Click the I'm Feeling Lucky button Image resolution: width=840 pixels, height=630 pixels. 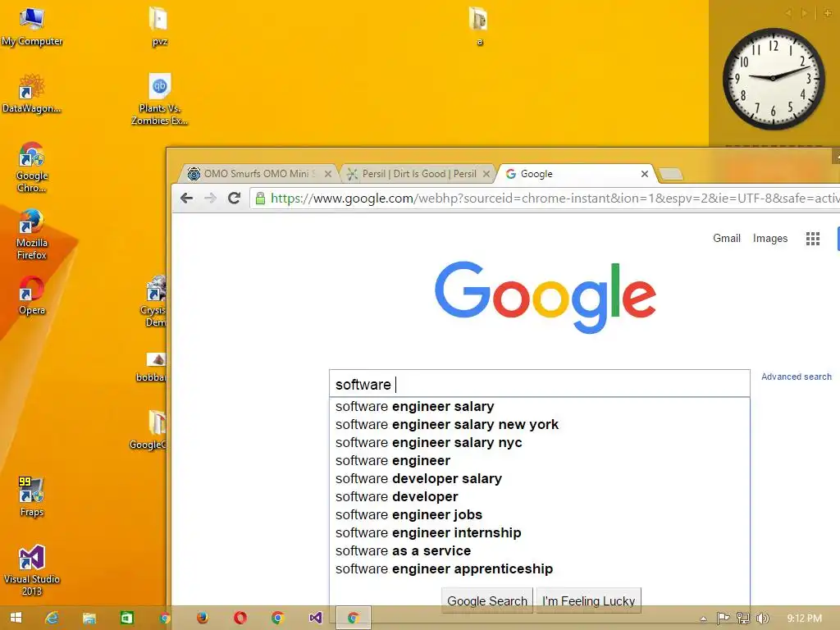588,600
